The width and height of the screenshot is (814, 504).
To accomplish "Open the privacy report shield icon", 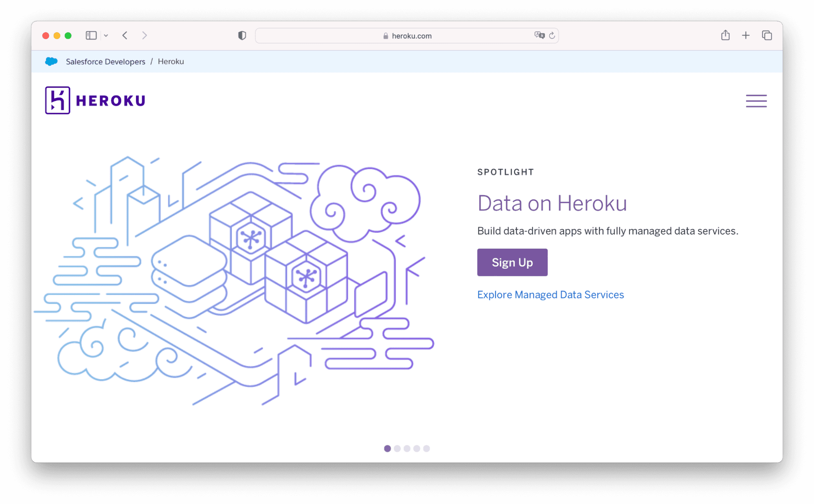I will click(242, 35).
